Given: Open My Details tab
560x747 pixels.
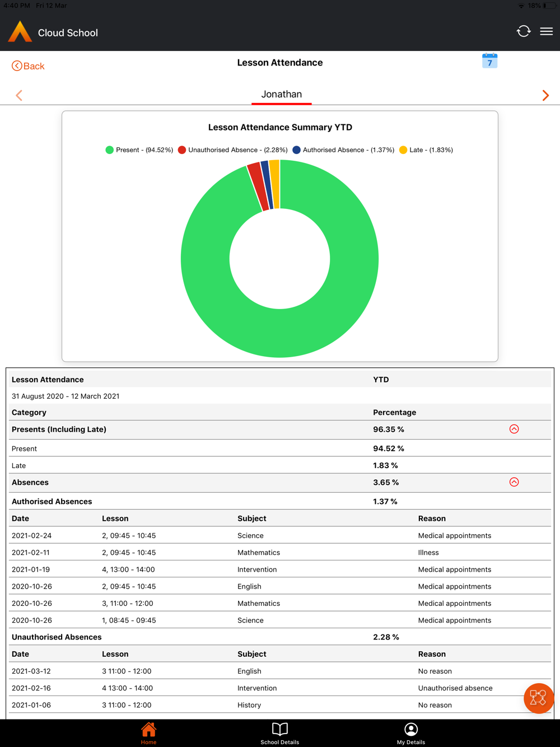Looking at the screenshot, I should tap(411, 732).
